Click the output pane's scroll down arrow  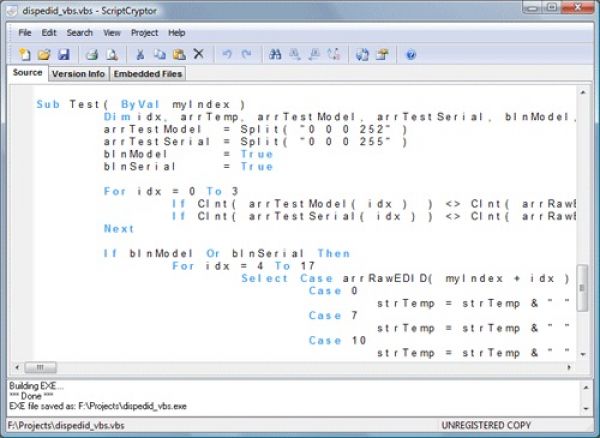(586, 408)
